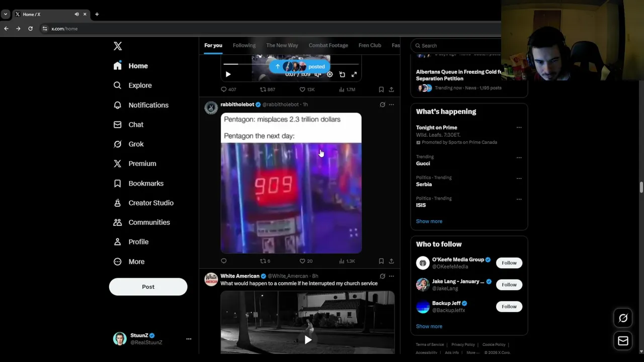This screenshot has height=362, width=644.
Task: Open more options on rabbitholebot post
Action: pyautogui.click(x=391, y=105)
